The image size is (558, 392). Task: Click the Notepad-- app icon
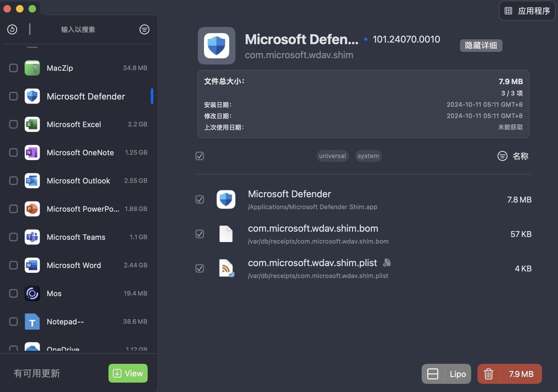(32, 322)
